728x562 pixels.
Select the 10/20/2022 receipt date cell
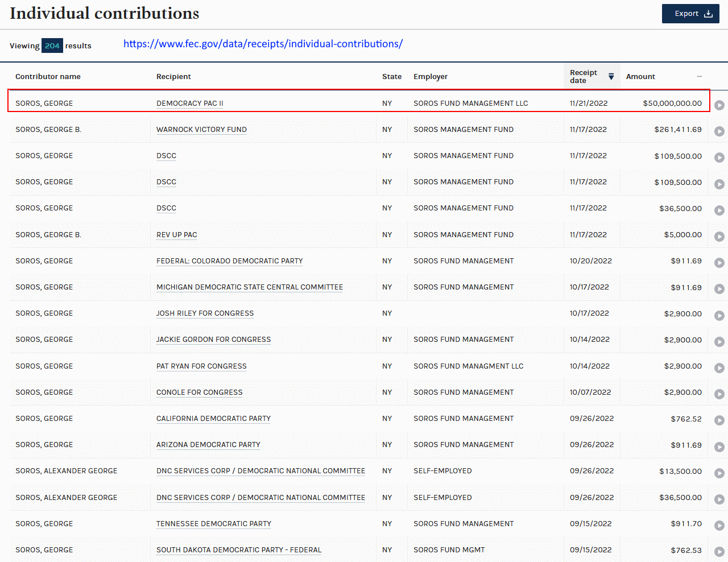591,261
